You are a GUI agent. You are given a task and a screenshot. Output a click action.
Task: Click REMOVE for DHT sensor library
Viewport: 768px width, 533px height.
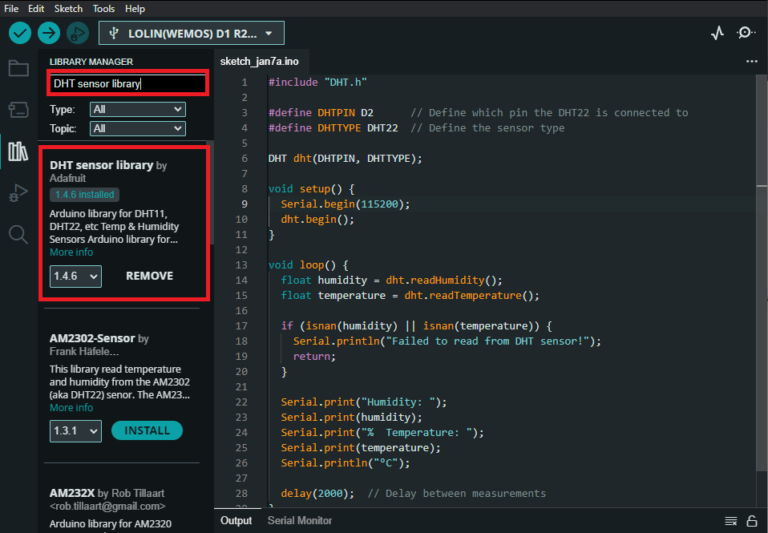pos(149,276)
